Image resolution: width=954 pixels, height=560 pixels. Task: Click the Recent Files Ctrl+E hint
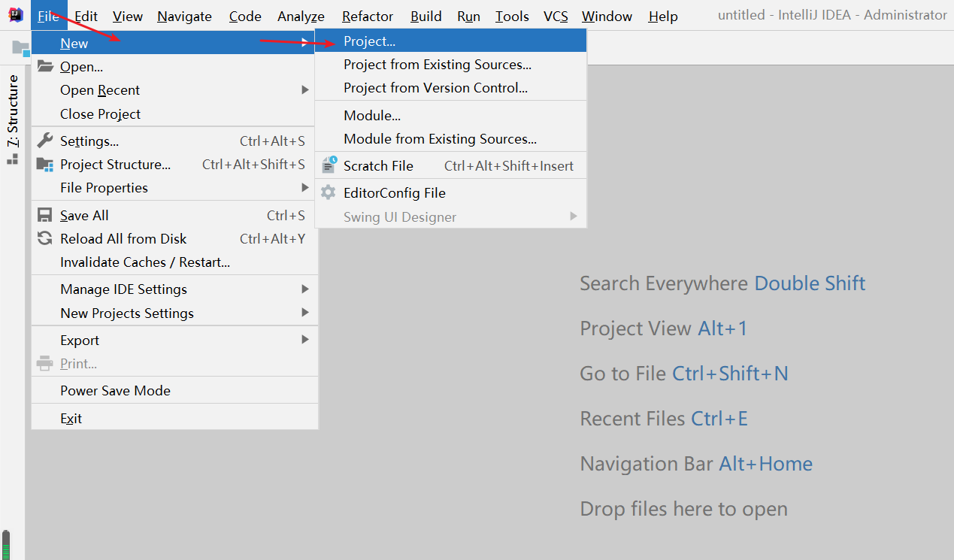click(664, 419)
